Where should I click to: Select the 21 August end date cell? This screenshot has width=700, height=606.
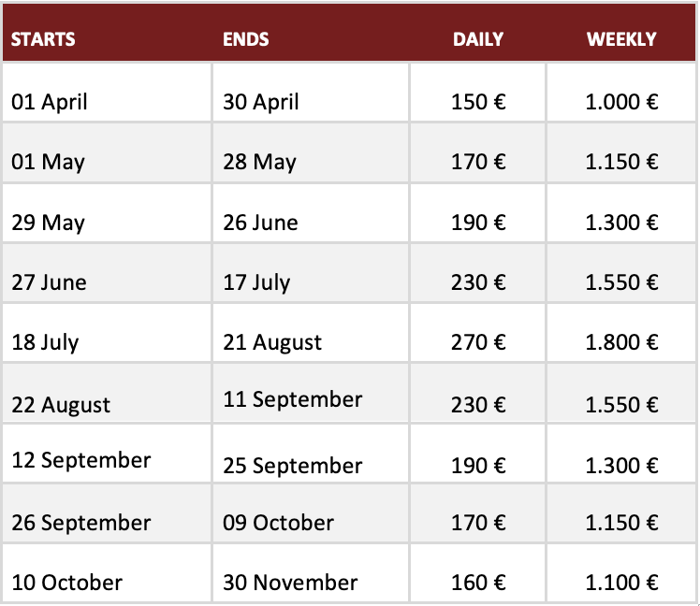click(x=272, y=342)
